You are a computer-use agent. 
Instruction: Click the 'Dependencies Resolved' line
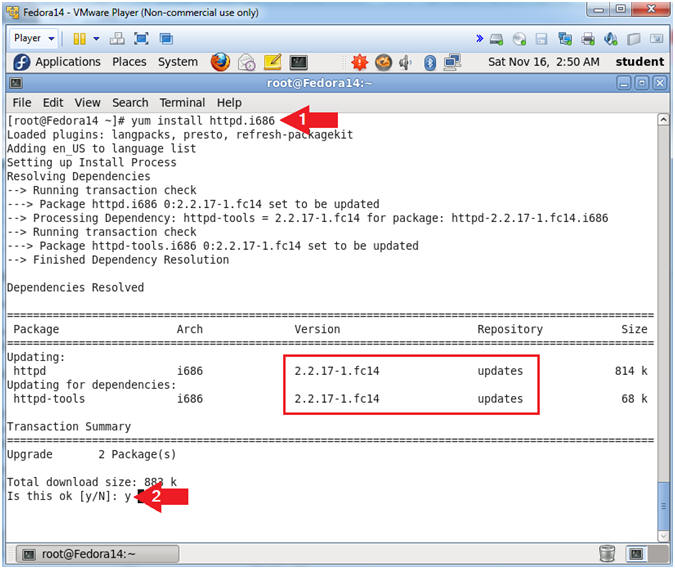click(x=75, y=288)
